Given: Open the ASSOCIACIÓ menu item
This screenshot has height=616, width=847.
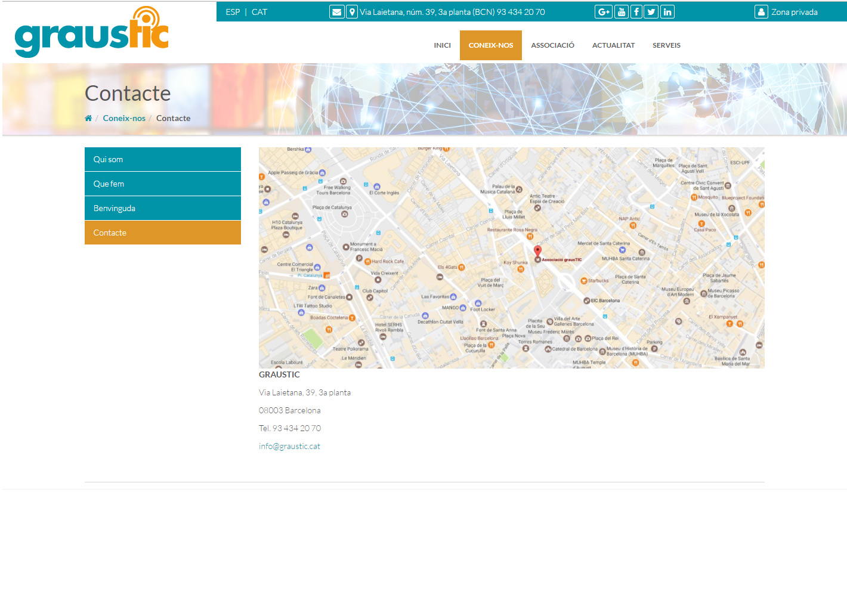Looking at the screenshot, I should (x=552, y=45).
